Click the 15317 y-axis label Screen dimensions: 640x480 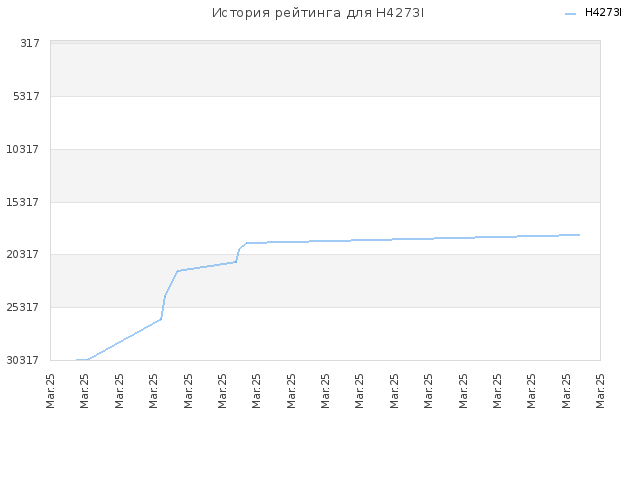click(23, 202)
